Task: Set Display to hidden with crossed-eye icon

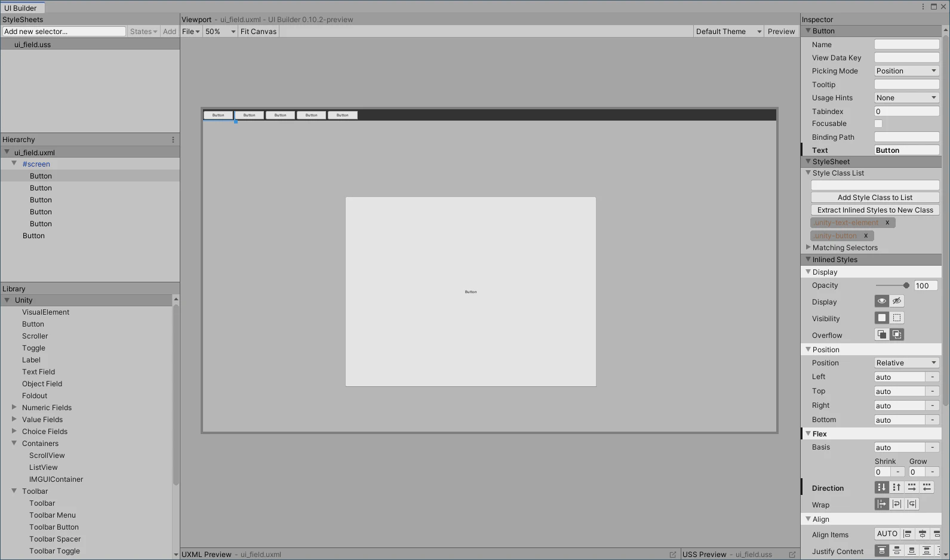Action: (x=897, y=301)
